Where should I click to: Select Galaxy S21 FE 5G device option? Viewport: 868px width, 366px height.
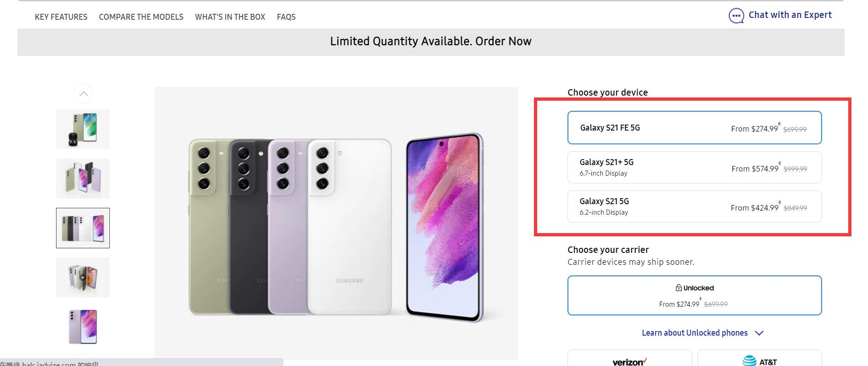coord(694,128)
